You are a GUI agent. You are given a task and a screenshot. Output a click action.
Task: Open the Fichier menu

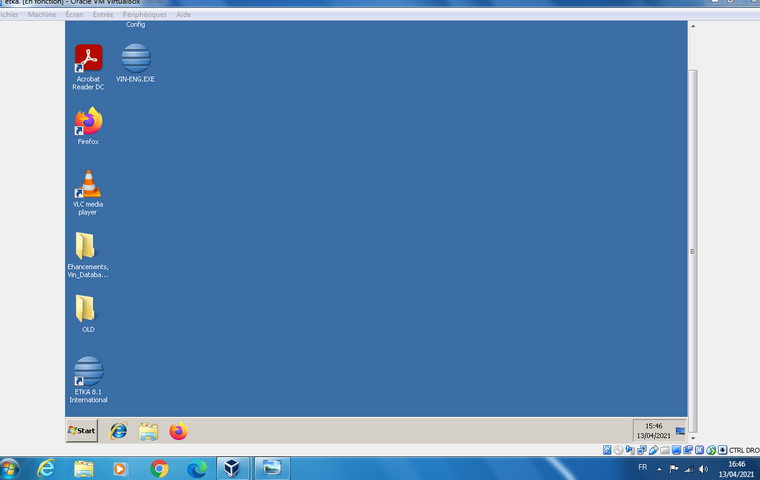(x=9, y=15)
